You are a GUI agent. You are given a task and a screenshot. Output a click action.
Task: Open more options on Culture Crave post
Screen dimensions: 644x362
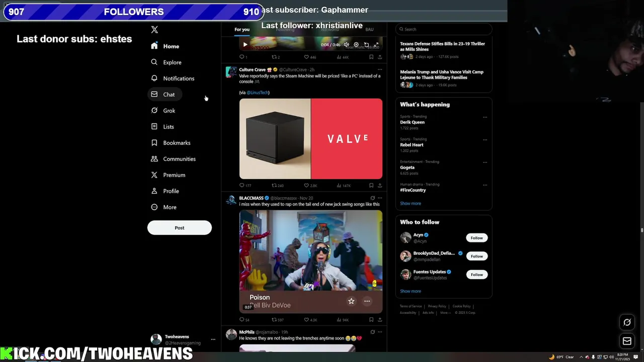(380, 69)
